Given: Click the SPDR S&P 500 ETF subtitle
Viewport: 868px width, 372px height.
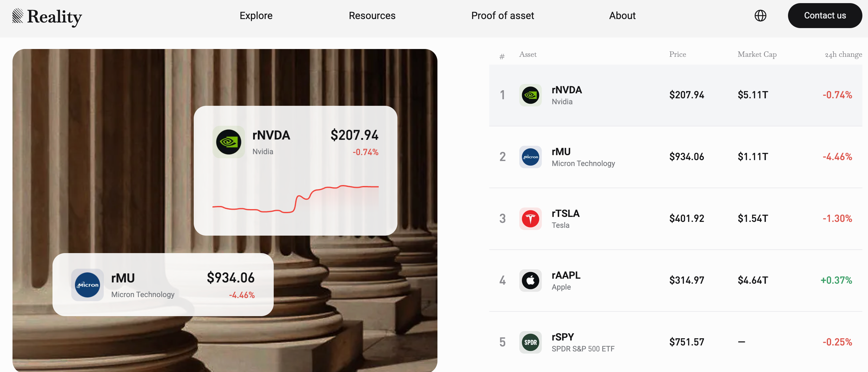Looking at the screenshot, I should [583, 349].
